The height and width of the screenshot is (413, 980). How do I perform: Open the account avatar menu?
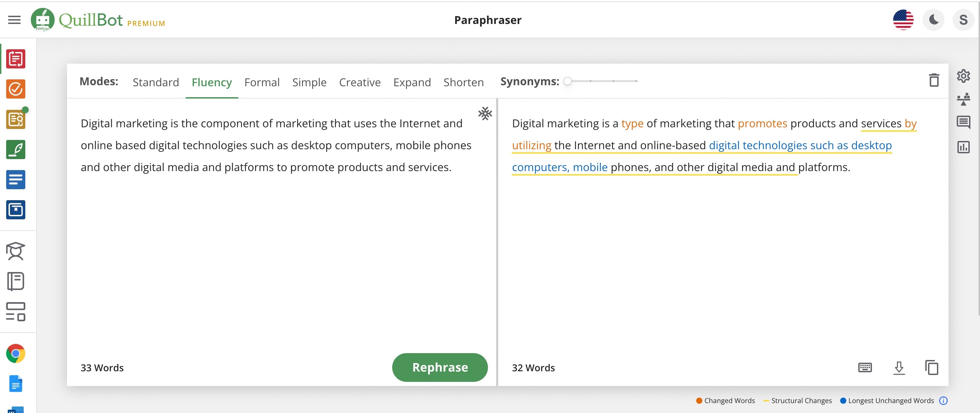963,20
